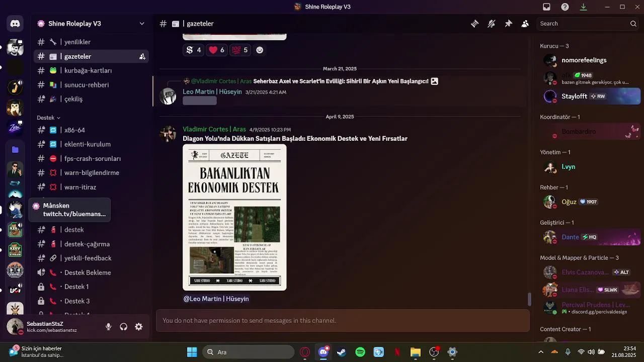Open notification settings bell icon
The width and height of the screenshot is (644, 362).
(492, 24)
